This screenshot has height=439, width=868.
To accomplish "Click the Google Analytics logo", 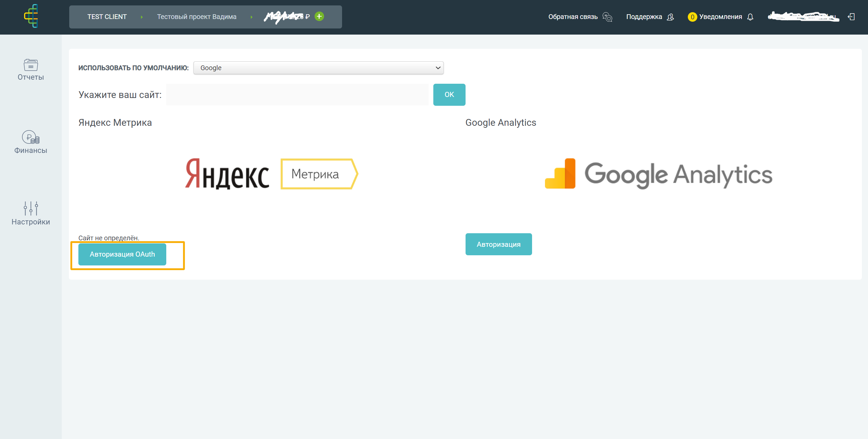I will (658, 174).
